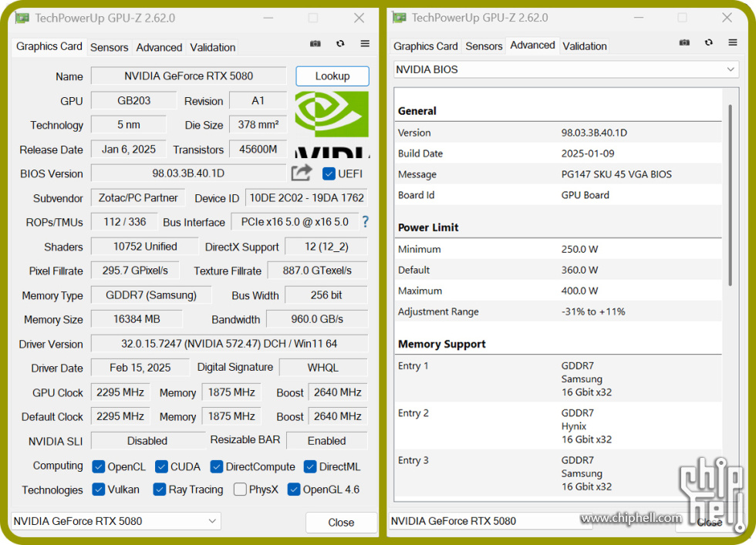Click the scrollbar in the NVIDIA BIOS panel
The width and height of the screenshot is (756, 545).
pyautogui.click(x=731, y=195)
